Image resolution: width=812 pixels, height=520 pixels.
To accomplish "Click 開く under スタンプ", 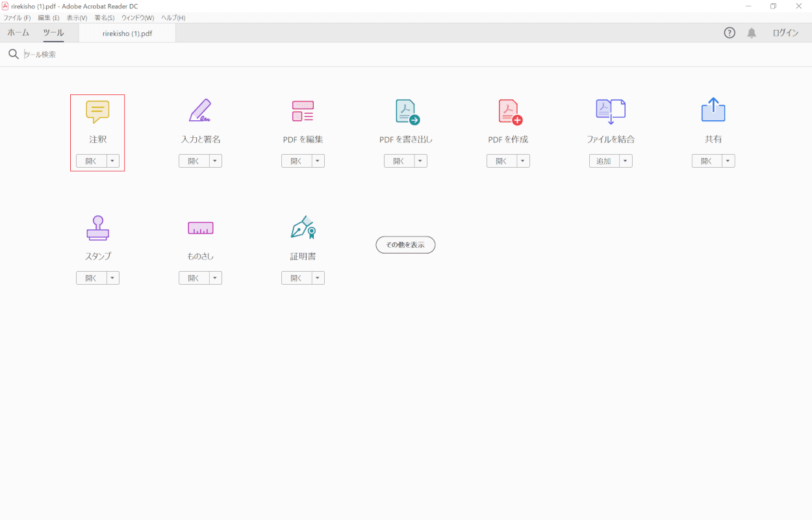I will click(91, 278).
